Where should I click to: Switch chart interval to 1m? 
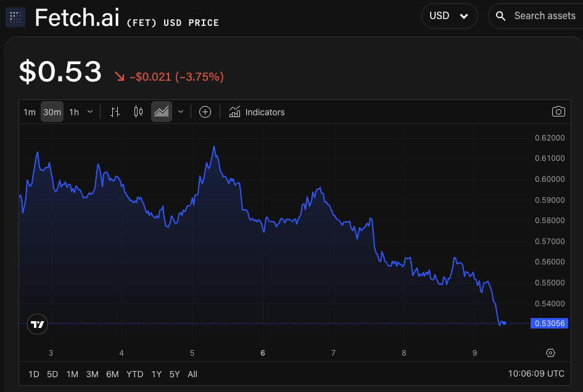tap(29, 112)
